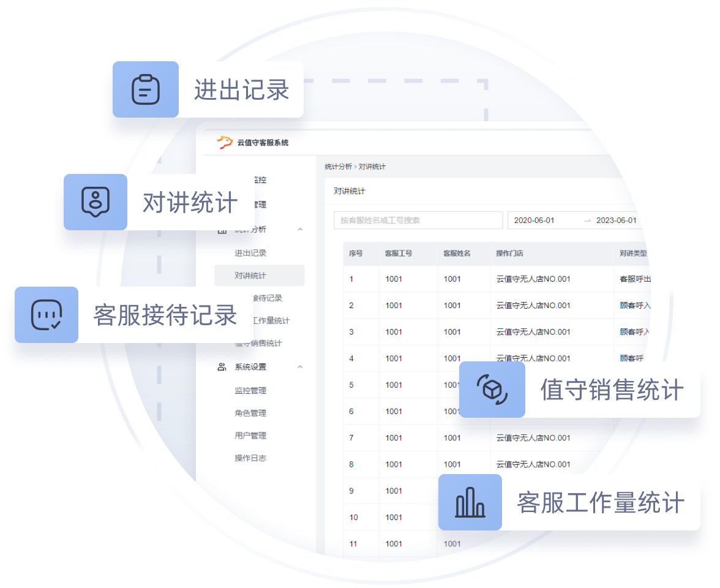
Task: Click the 值守销售统计 cube icon
Action: tap(492, 390)
